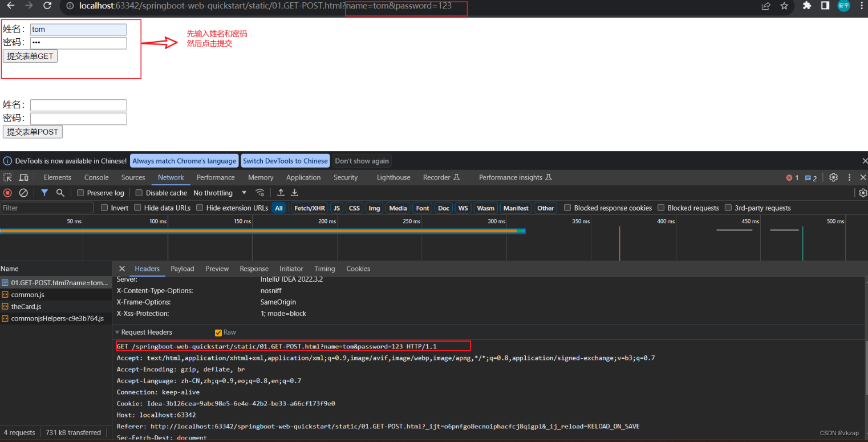Click Switch DevTools to Chinese

click(285, 161)
